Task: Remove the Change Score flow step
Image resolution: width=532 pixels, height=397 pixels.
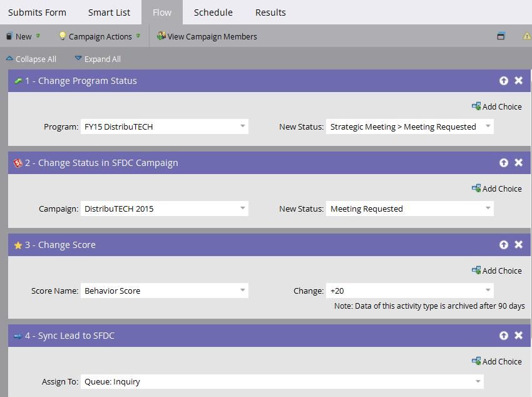Action: (x=518, y=245)
